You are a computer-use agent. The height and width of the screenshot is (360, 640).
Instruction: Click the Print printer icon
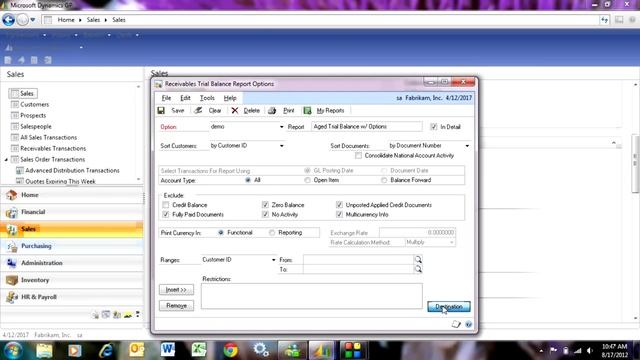[272, 111]
